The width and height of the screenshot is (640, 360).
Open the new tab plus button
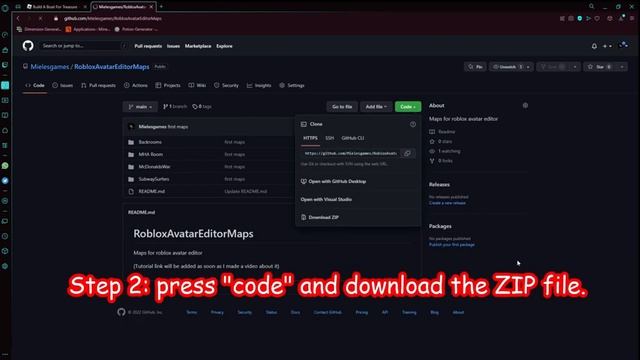point(161,7)
